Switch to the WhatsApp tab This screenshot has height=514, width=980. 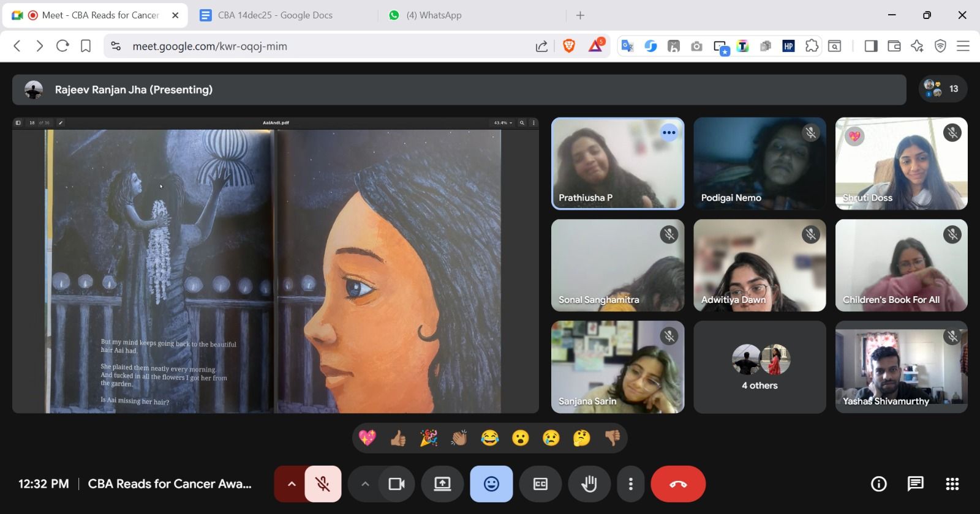(434, 15)
